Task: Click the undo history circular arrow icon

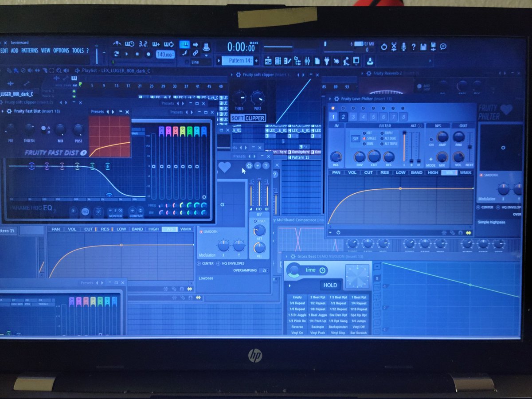Action: click(x=383, y=47)
